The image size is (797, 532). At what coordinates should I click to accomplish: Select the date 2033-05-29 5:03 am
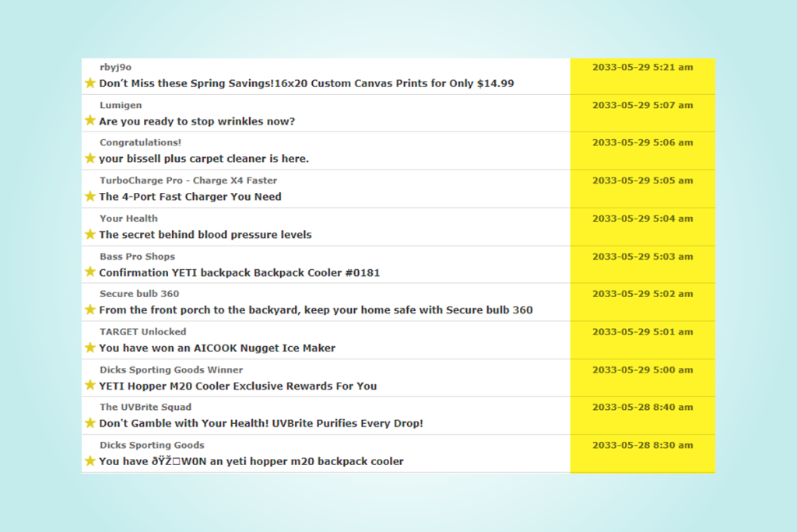(x=642, y=257)
